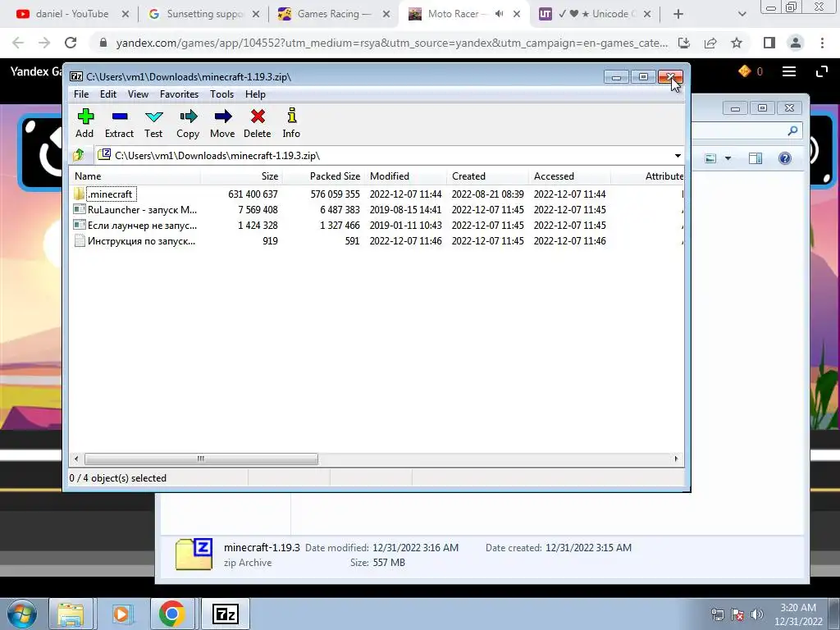
Task: Open the Help menu
Action: point(256,94)
